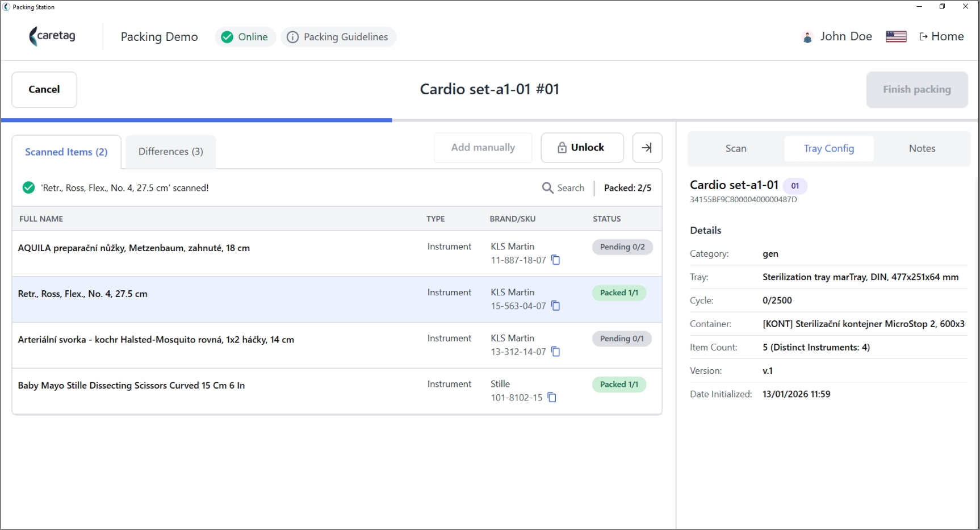
Task: Switch to Differences (3) tab
Action: coord(170,152)
